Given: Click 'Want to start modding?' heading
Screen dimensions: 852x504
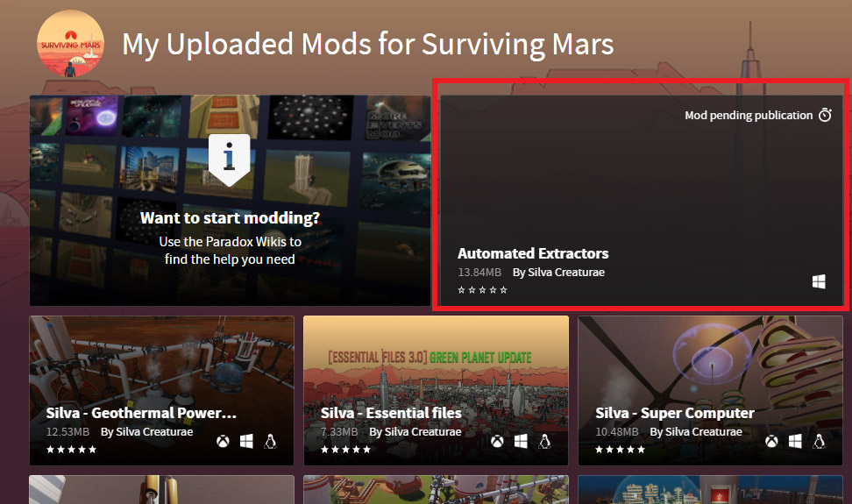Looking at the screenshot, I should coord(230,217).
